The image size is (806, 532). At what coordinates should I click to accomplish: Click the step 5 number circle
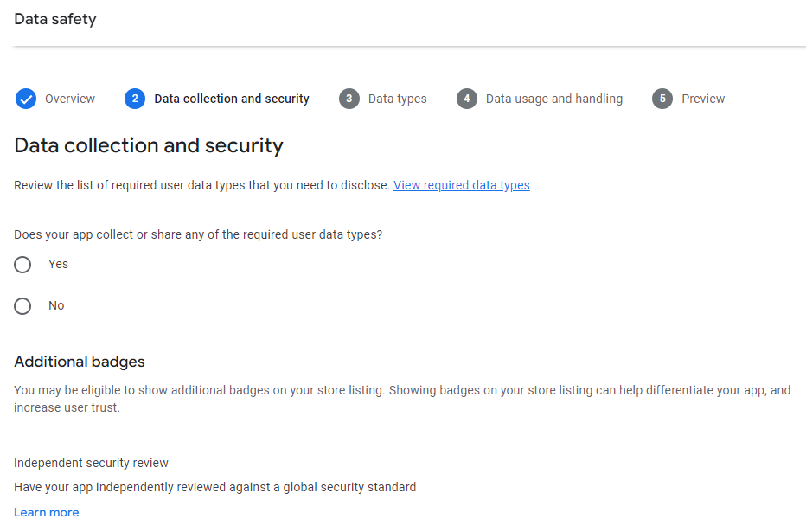[x=662, y=99]
